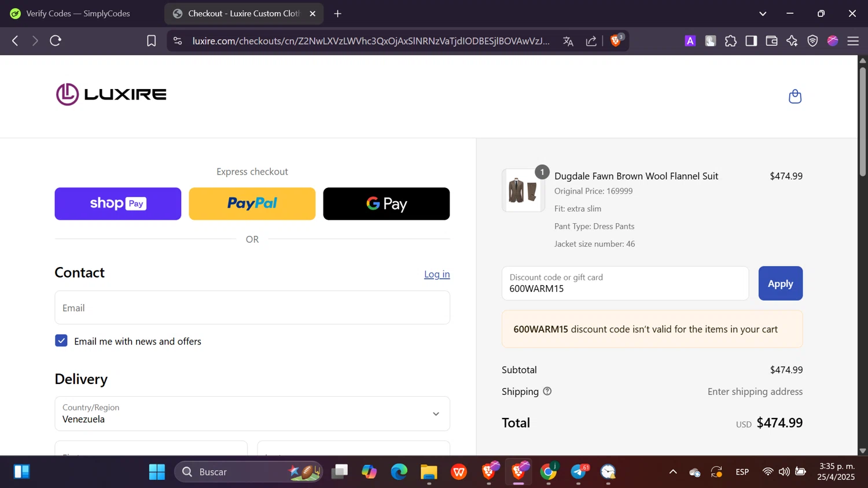Click the discount code or gift card field
Viewport: 868px width, 488px height.
click(625, 283)
